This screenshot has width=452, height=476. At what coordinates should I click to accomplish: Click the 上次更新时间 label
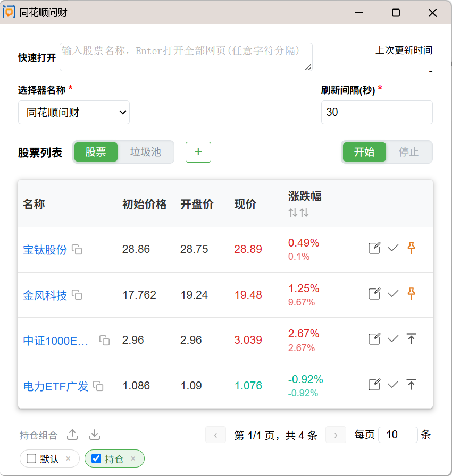tap(404, 50)
